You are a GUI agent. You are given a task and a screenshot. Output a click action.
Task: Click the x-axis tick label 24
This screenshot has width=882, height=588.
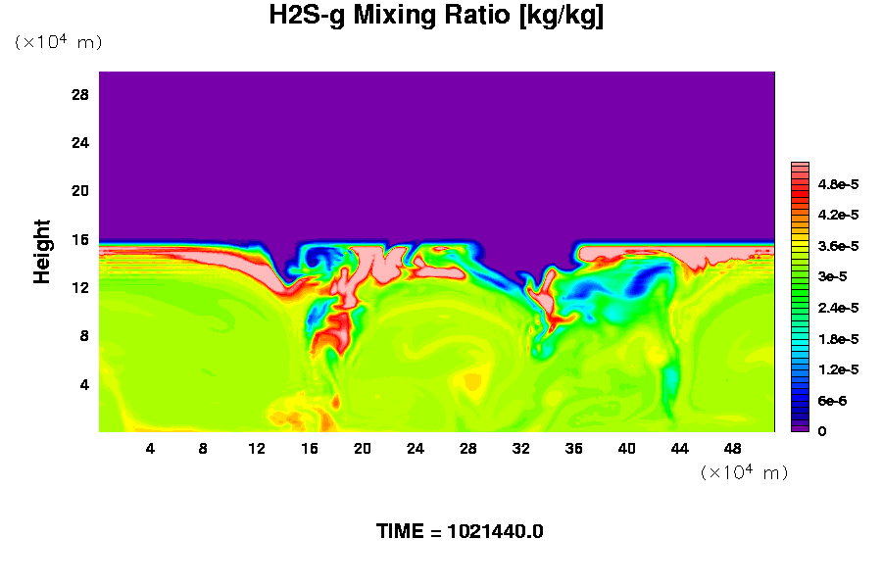tap(416, 448)
